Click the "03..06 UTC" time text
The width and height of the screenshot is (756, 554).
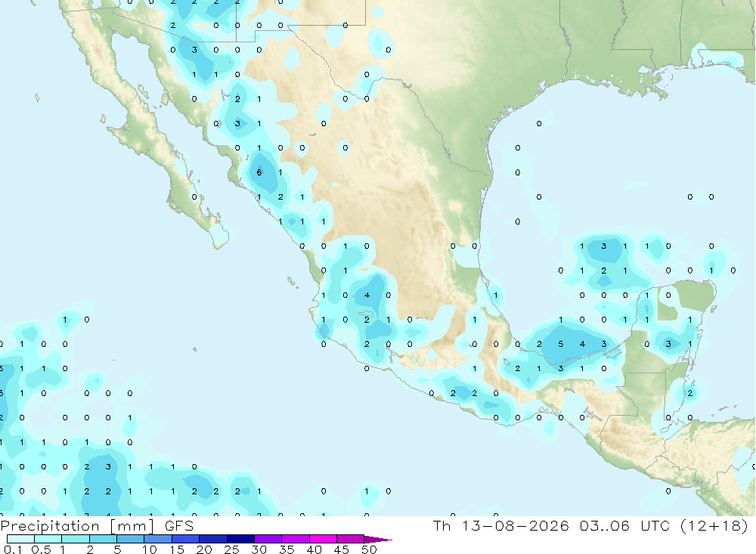[x=625, y=525]
